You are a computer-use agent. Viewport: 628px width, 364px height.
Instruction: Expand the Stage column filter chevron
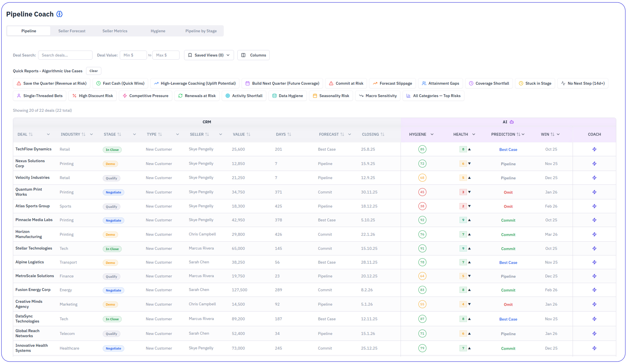click(x=134, y=135)
